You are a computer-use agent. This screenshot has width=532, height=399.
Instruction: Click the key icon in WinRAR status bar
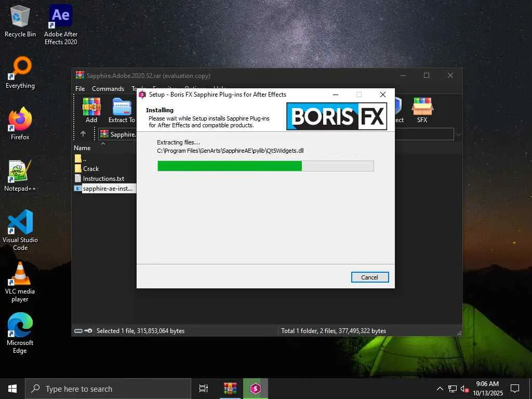click(88, 331)
